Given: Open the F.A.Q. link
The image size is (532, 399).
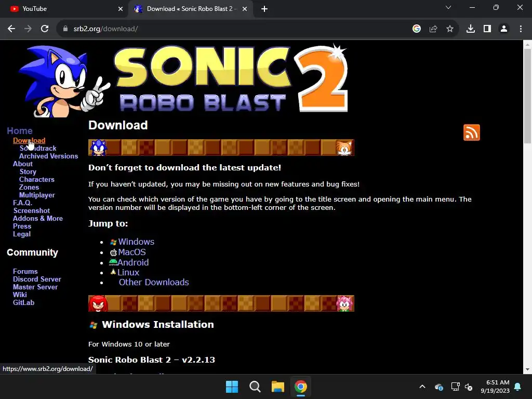Looking at the screenshot, I should 22,203.
